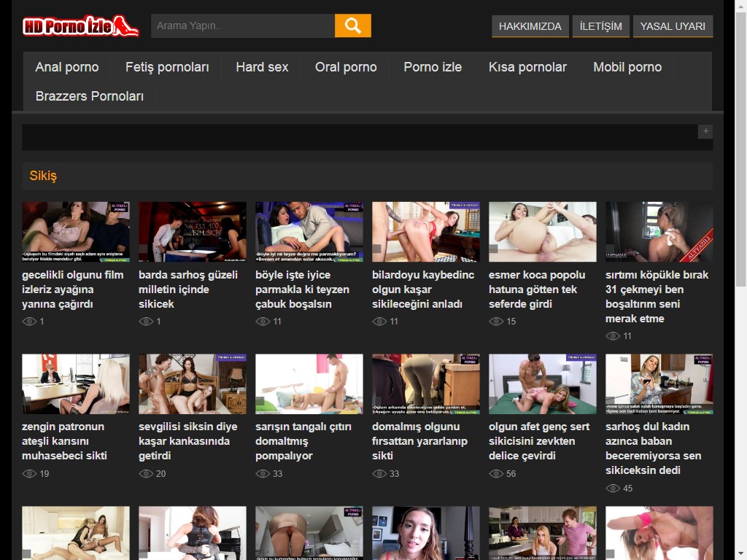Open the Hakkımızda page
Viewport: 747px width, 560px height.
point(530,26)
